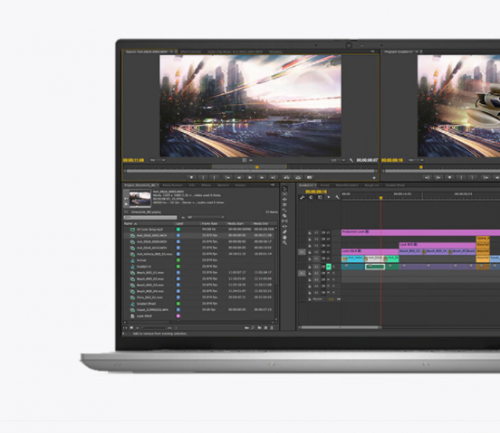Switch to the Media Browser tab

coord(173,185)
